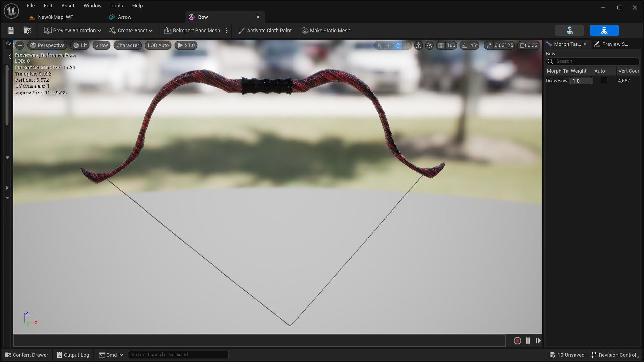Open the Preview Animation dropdown
644x362 pixels.
tap(72, 31)
